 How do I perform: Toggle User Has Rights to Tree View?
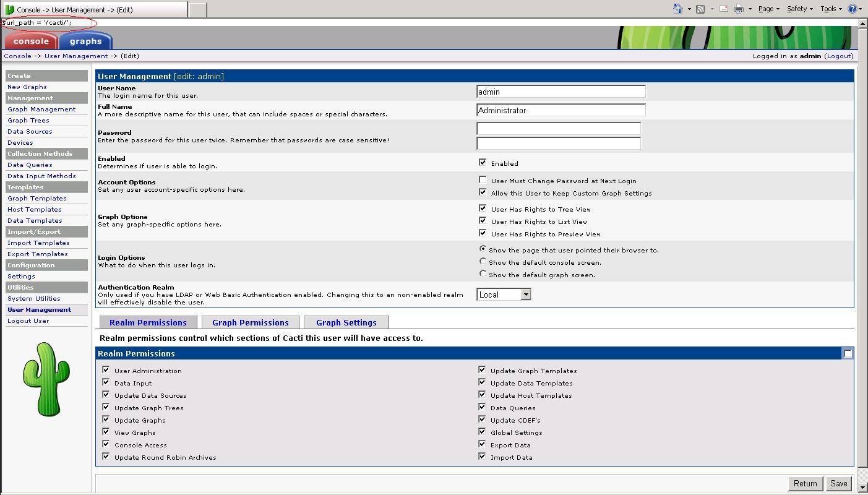point(483,208)
